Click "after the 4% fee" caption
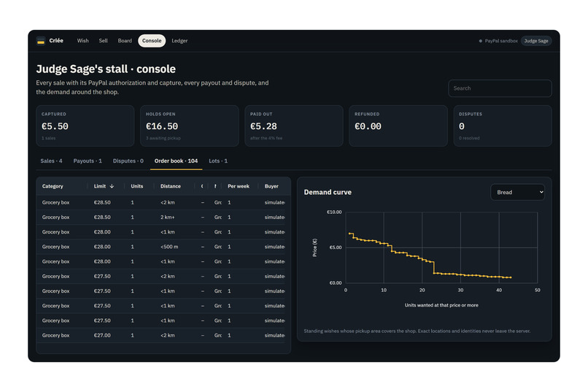This screenshot has height=392, width=588. coord(266,138)
